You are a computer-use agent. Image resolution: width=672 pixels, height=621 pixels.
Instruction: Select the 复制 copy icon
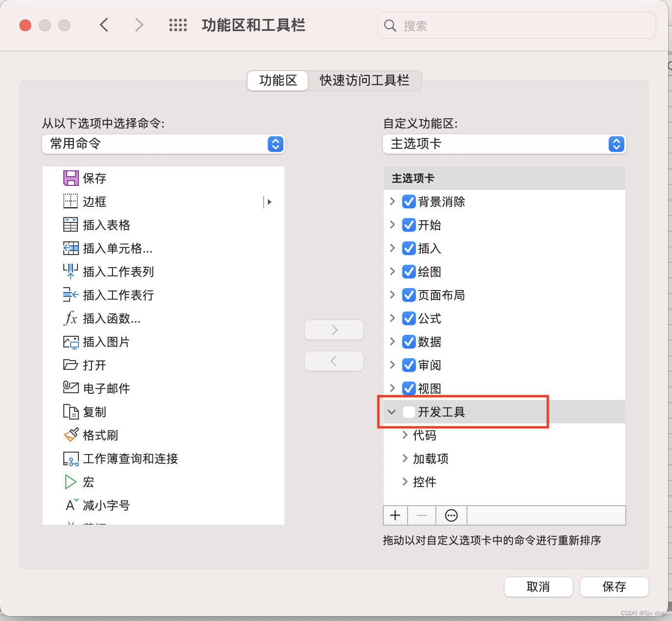pos(71,412)
